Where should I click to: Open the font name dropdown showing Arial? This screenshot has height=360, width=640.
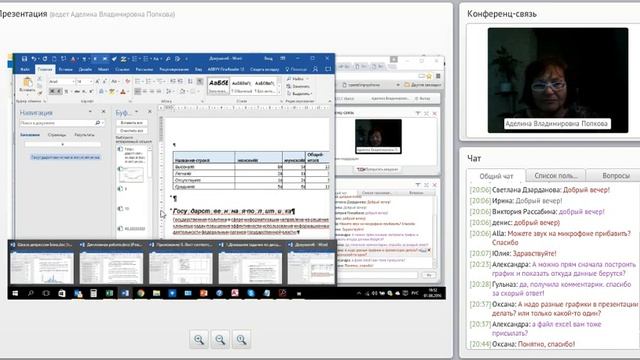point(73,82)
